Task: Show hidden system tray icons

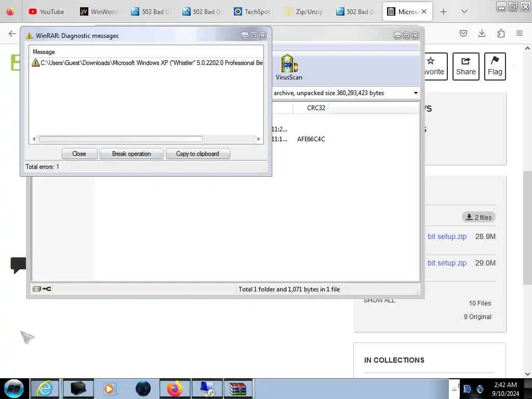Action: (x=454, y=389)
